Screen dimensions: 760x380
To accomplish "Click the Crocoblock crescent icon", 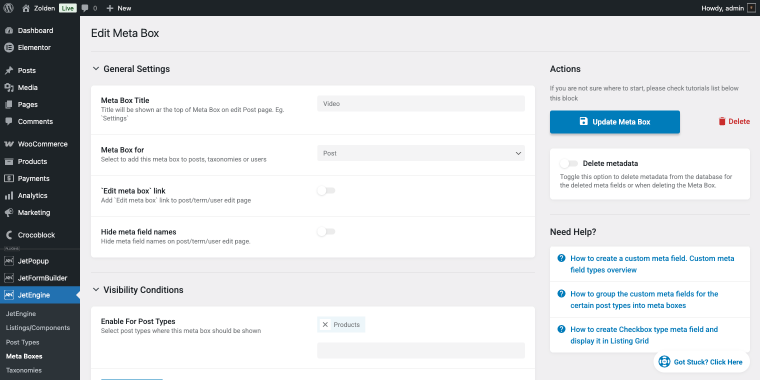I will [9, 235].
